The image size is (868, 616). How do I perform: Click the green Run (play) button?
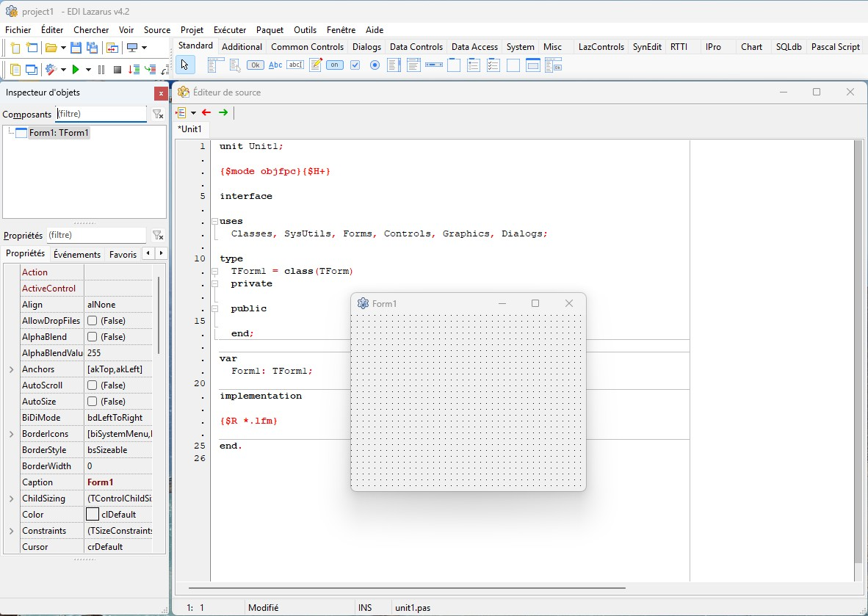point(76,70)
